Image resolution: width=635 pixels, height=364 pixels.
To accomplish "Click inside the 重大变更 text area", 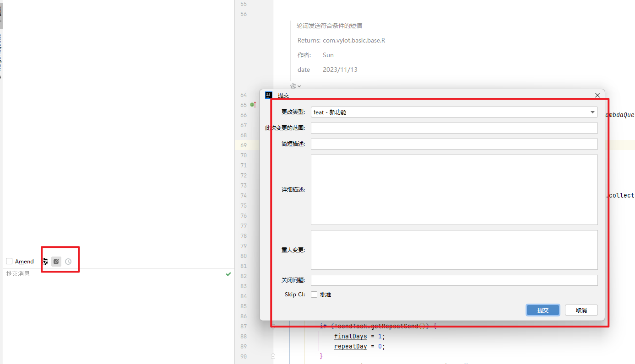I will (x=454, y=250).
